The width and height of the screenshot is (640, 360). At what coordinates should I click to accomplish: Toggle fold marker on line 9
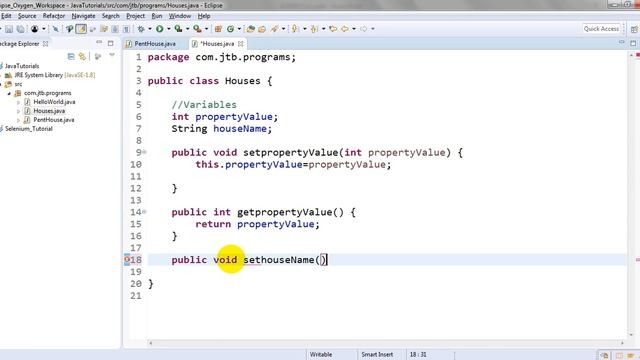pyautogui.click(x=144, y=152)
